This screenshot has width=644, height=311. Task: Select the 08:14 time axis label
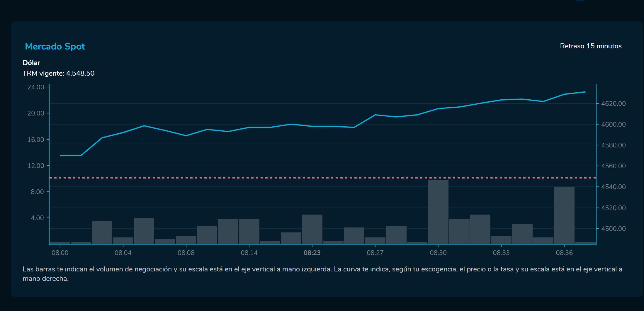click(249, 253)
